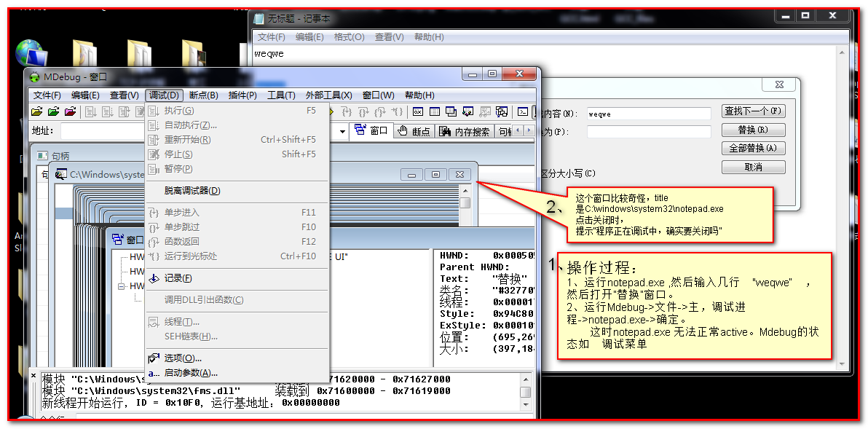Click the list-table window toolbar icon
The height and width of the screenshot is (429, 868).
click(435, 111)
